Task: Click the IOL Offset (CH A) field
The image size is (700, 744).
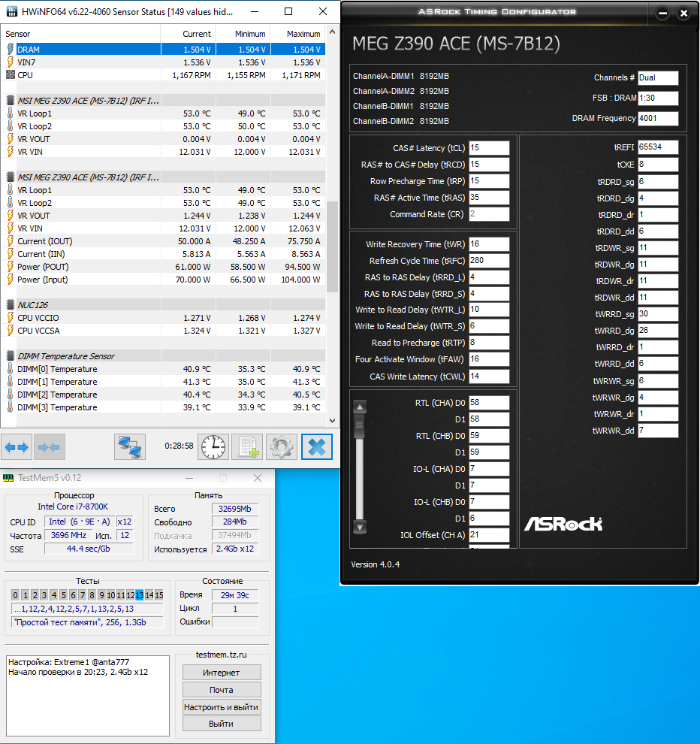Action: 489,535
